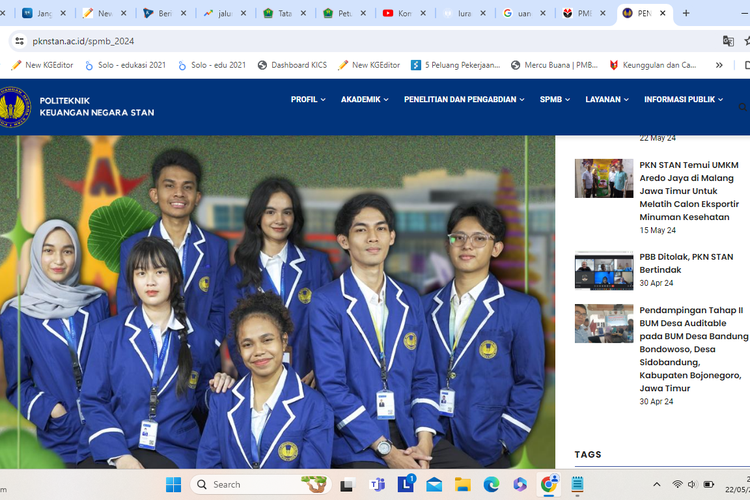
Task: Click the Google Translate icon in address bar
Action: tap(728, 41)
